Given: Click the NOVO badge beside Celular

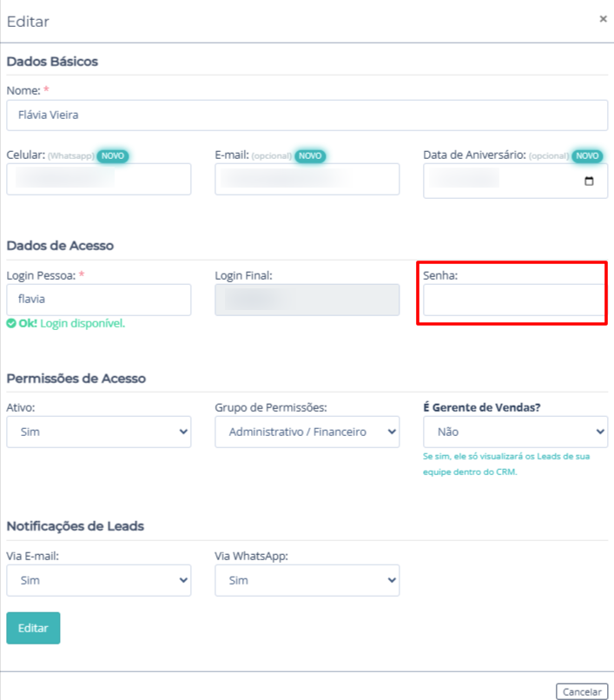Looking at the screenshot, I should (x=113, y=155).
